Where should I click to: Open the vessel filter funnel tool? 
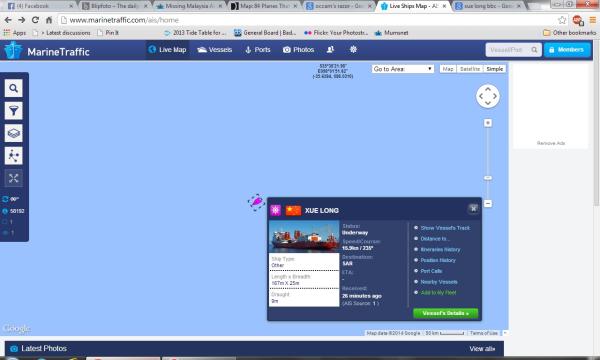[x=13, y=111]
